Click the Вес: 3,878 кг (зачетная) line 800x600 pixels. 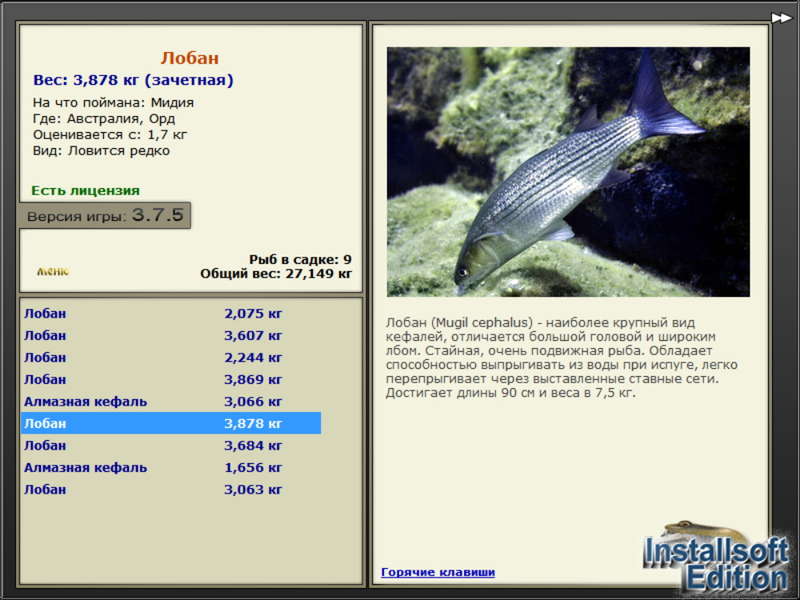tap(133, 80)
